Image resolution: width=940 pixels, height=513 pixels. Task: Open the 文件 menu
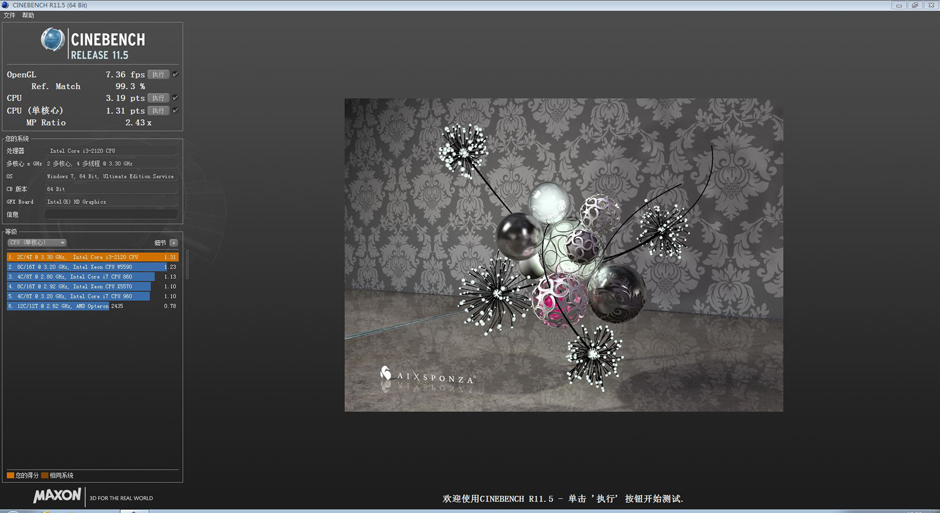tap(9, 16)
